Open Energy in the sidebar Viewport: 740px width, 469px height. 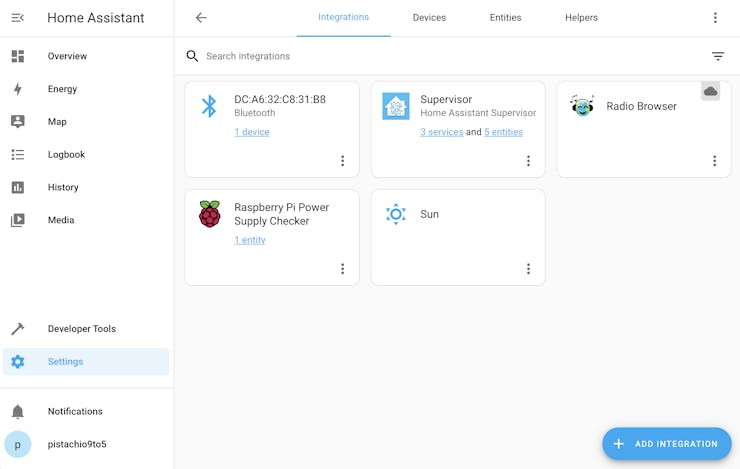86,89
